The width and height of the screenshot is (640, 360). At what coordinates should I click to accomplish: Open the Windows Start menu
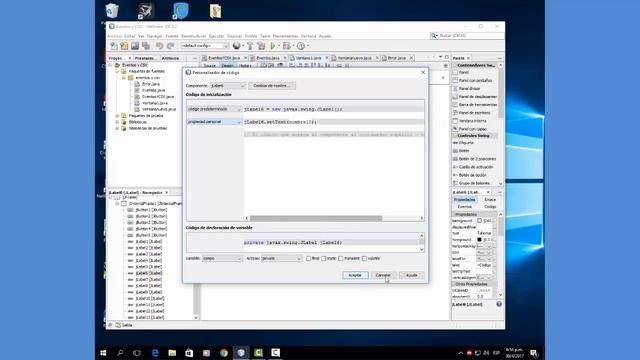pos(103,353)
